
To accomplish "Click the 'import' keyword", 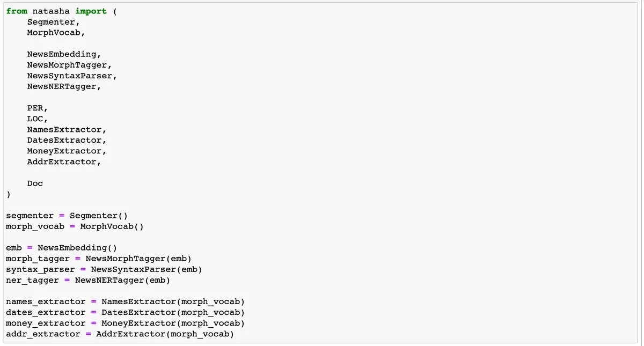I will coord(91,11).
